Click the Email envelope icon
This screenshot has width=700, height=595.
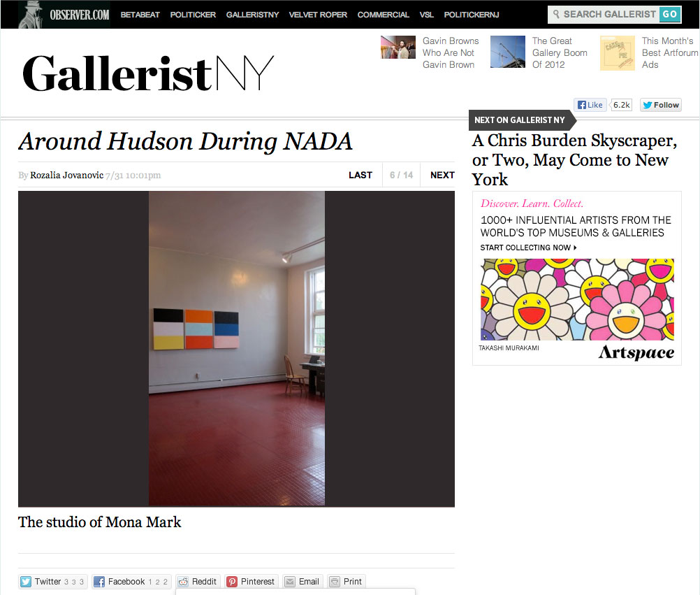290,582
